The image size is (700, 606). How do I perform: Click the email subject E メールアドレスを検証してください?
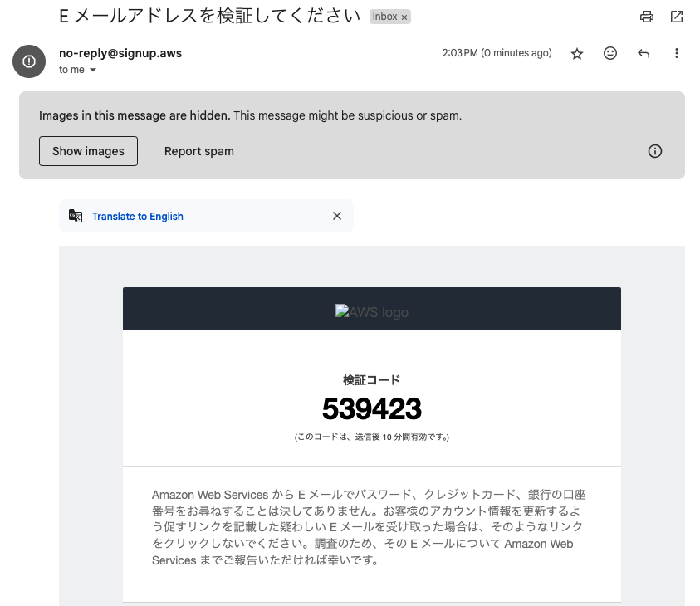(209, 17)
